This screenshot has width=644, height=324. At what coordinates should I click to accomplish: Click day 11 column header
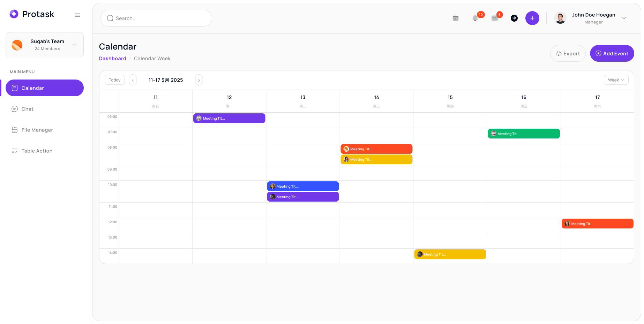click(x=156, y=101)
